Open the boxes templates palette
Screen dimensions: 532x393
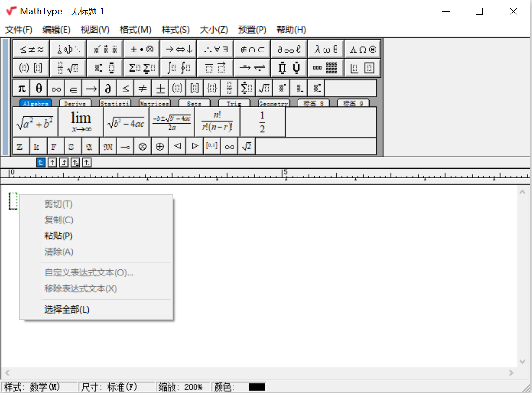click(363, 68)
